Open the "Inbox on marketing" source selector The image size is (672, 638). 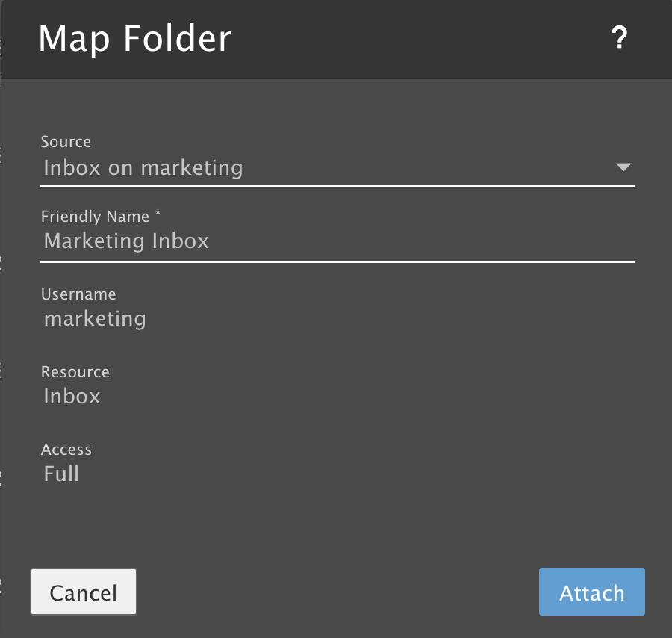[x=143, y=167]
